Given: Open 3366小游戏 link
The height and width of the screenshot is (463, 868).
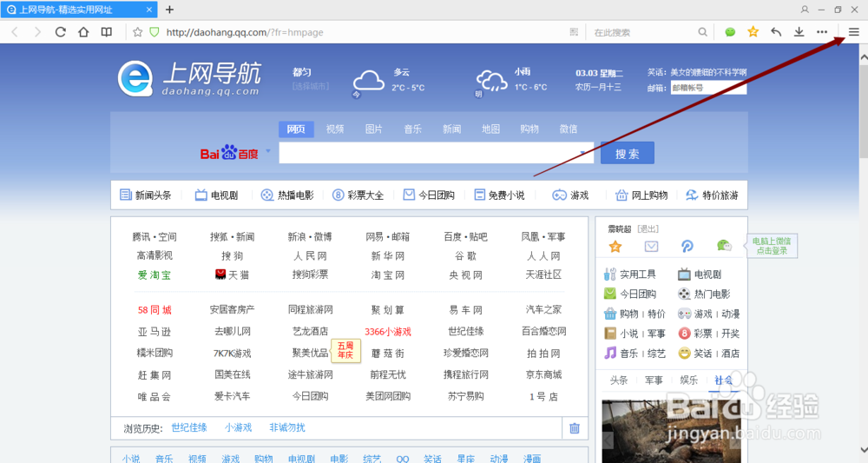Looking at the screenshot, I should (387, 332).
